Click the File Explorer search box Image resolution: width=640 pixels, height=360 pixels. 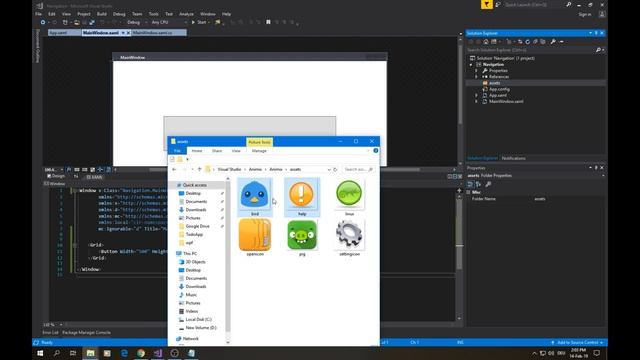tap(358, 169)
